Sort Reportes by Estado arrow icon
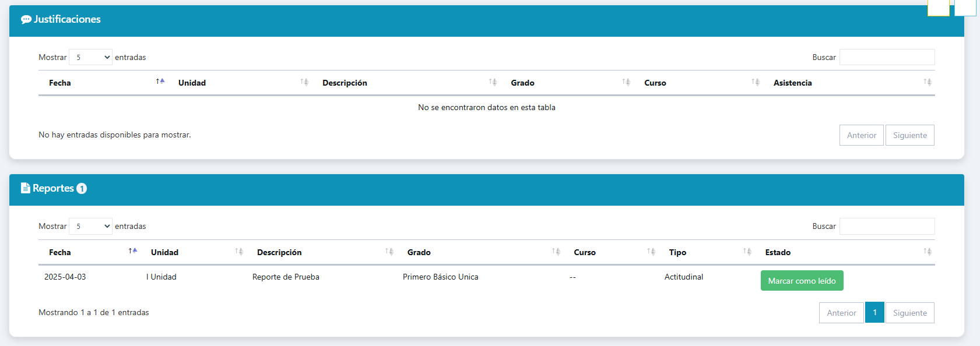This screenshot has width=980, height=346. click(x=928, y=252)
